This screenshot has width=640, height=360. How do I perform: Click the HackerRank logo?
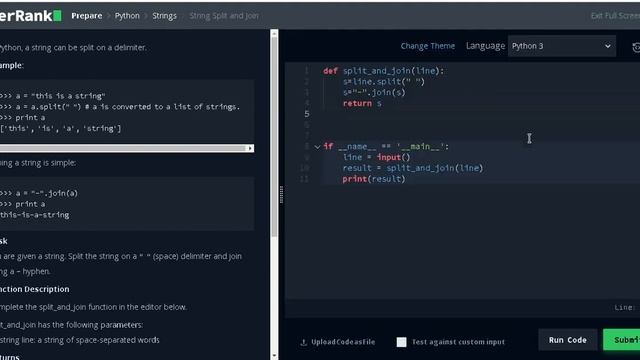(x=31, y=16)
